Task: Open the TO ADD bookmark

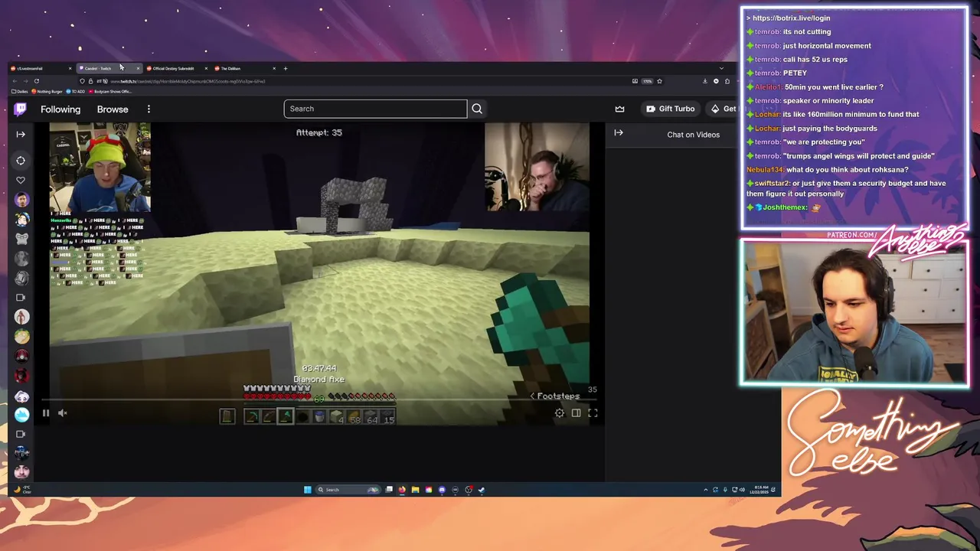Action: click(75, 91)
